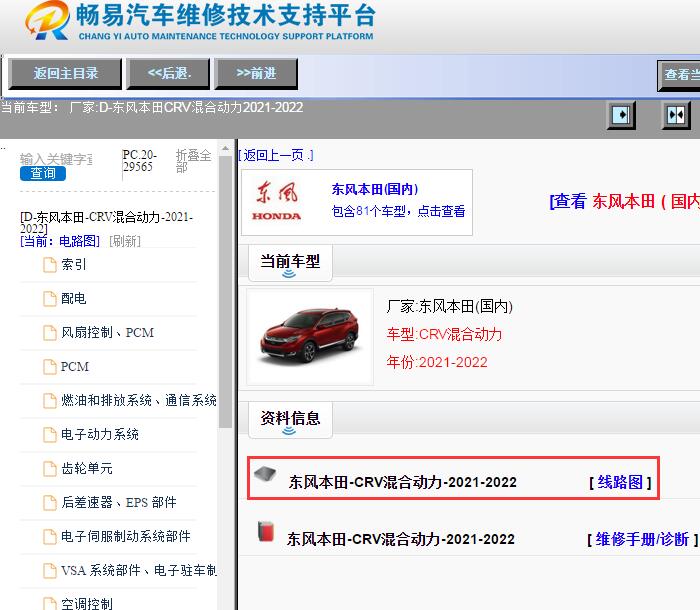
Task: Select the 资料信息 tab
Action: tap(290, 420)
